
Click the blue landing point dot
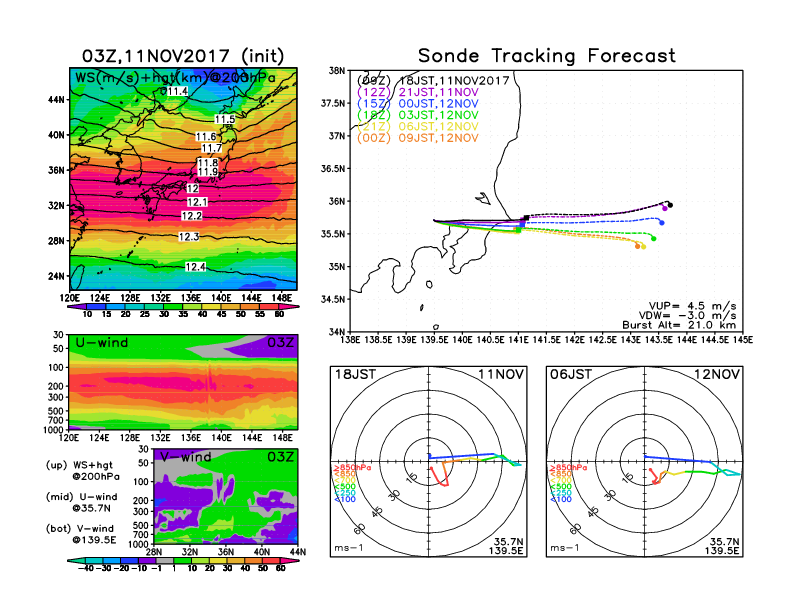pos(662,223)
